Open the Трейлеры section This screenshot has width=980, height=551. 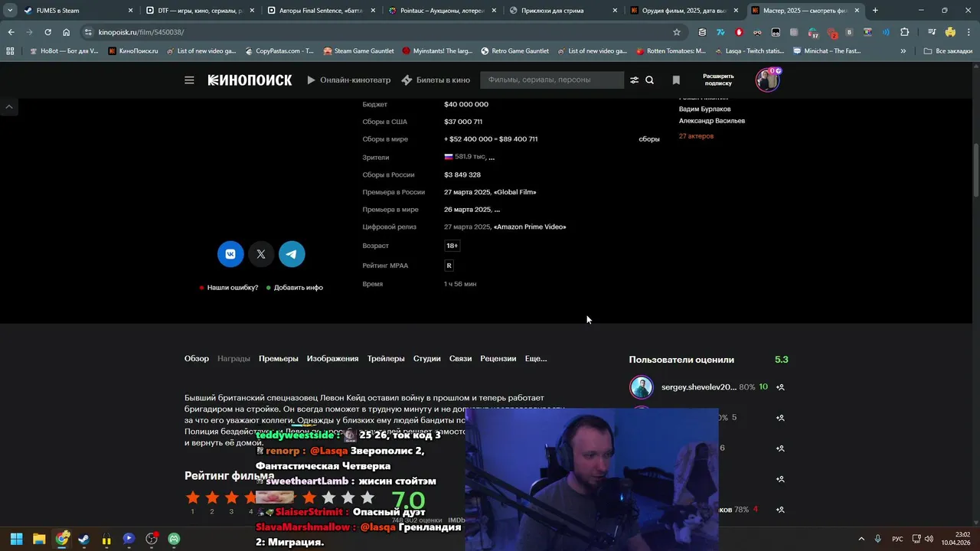pos(386,359)
